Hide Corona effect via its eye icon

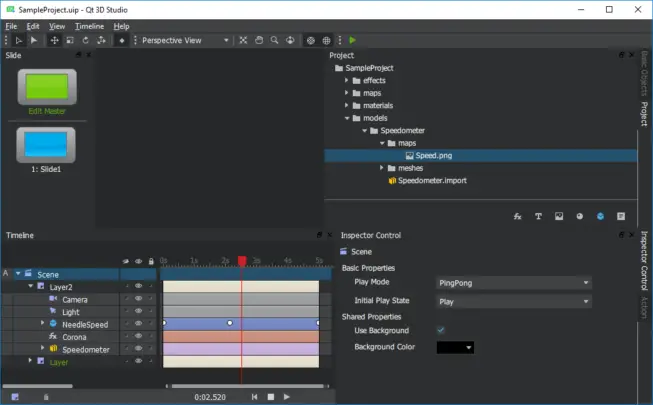tap(138, 336)
